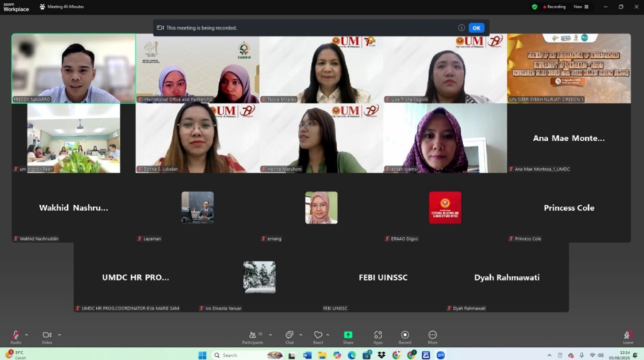Click the React heart icon
The height and width of the screenshot is (360, 644).
(318, 337)
